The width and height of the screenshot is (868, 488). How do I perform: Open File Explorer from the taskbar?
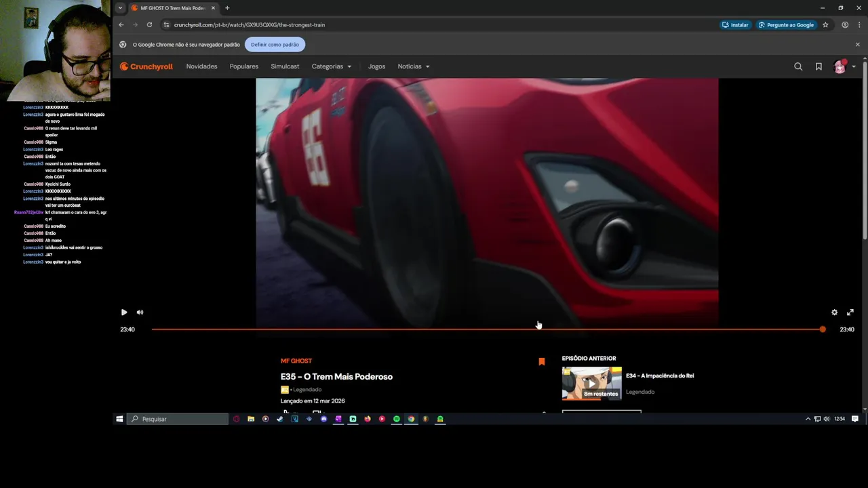coord(251,419)
